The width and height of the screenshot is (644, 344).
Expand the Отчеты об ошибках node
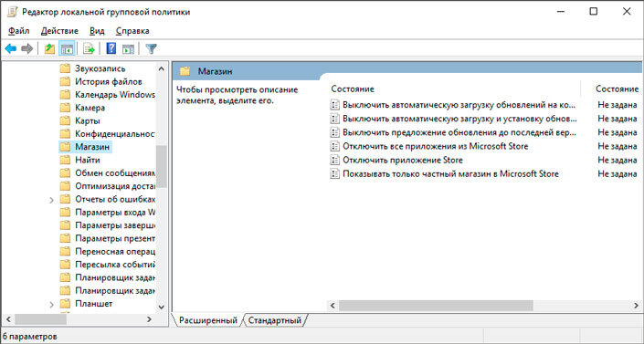point(51,200)
